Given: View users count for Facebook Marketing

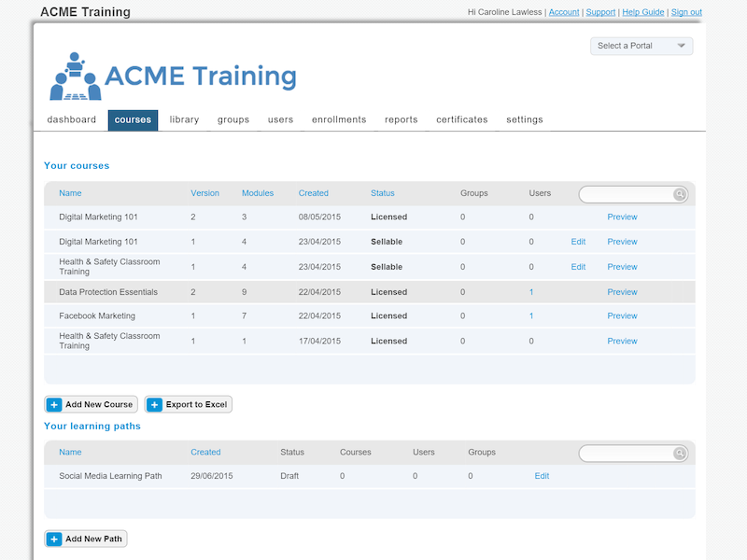Looking at the screenshot, I should tap(531, 316).
